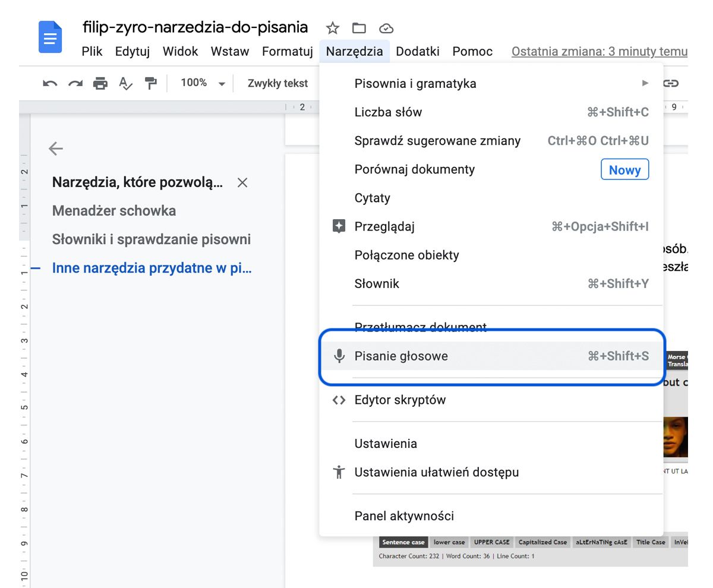
Task: Click the move to folder icon
Action: pyautogui.click(x=359, y=28)
